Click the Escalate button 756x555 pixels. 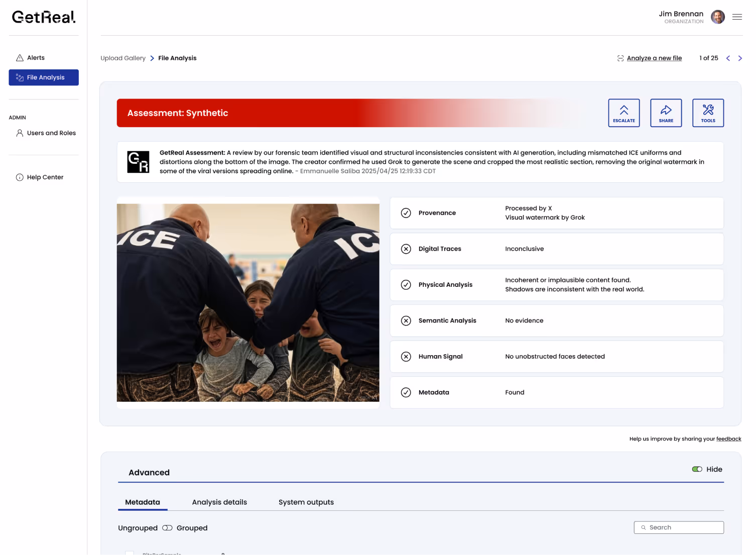click(624, 113)
